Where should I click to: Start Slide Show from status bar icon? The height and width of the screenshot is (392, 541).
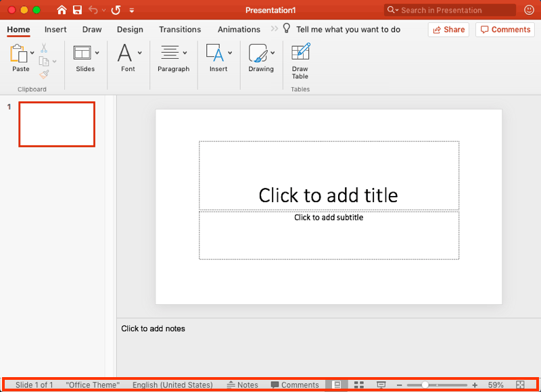point(381,385)
